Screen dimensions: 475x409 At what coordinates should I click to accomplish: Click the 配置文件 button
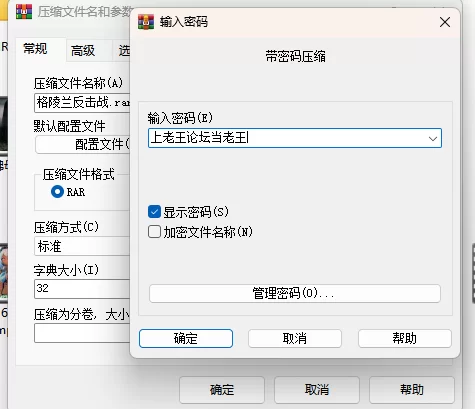(x=83, y=145)
